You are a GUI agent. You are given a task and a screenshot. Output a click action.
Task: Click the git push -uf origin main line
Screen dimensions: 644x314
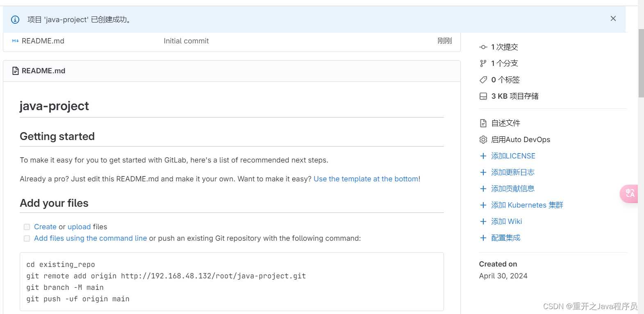point(78,299)
